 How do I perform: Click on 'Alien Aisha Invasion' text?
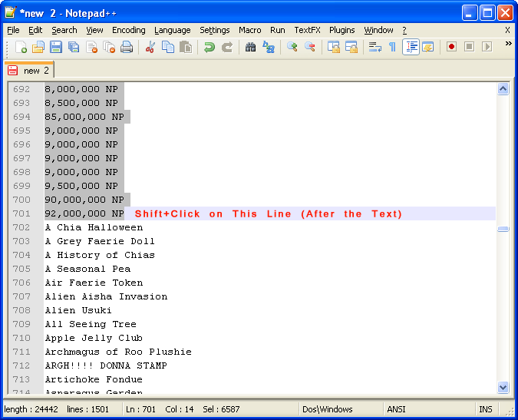[107, 296]
